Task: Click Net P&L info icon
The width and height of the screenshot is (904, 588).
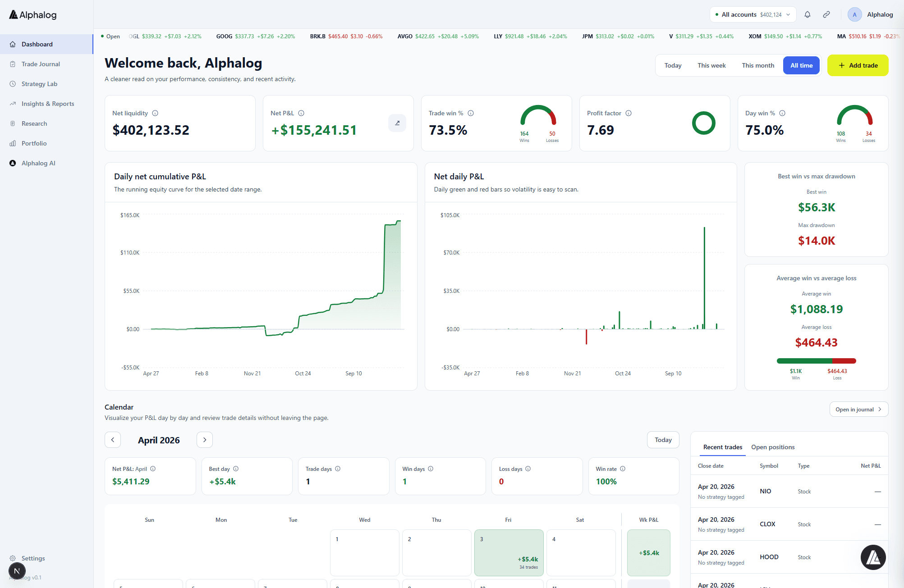Action: coord(301,113)
